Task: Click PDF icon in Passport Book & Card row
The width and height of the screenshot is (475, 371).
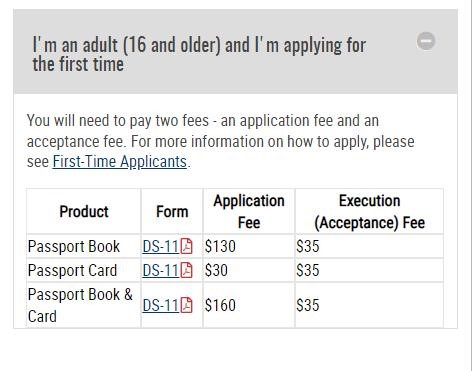Action: pyautogui.click(x=187, y=305)
